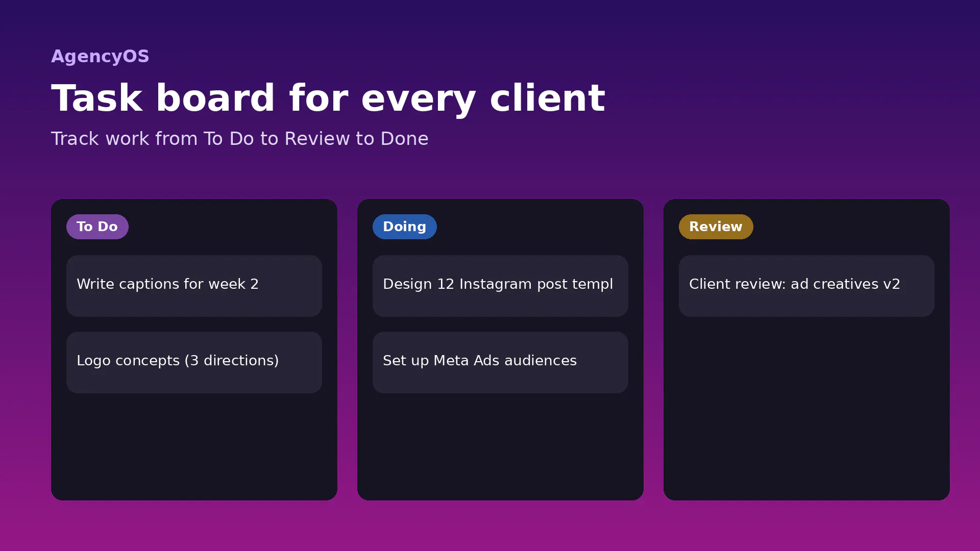980x551 pixels.
Task: Open the 'Write captions for week 2' card
Action: point(194,286)
